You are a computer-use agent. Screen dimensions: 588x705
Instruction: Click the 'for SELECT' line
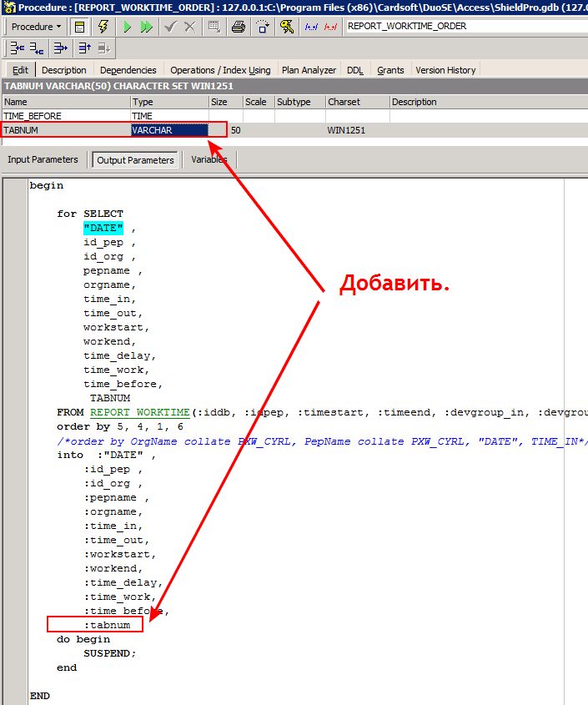[x=90, y=214]
